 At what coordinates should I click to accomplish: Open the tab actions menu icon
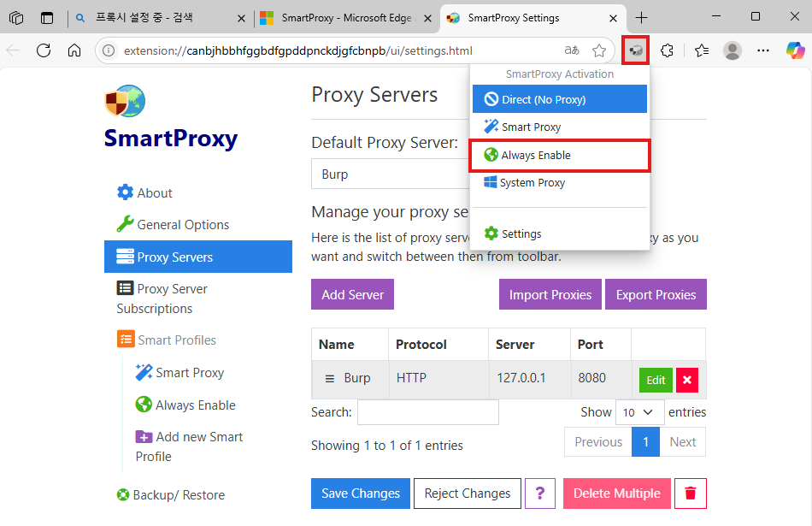pos(47,18)
